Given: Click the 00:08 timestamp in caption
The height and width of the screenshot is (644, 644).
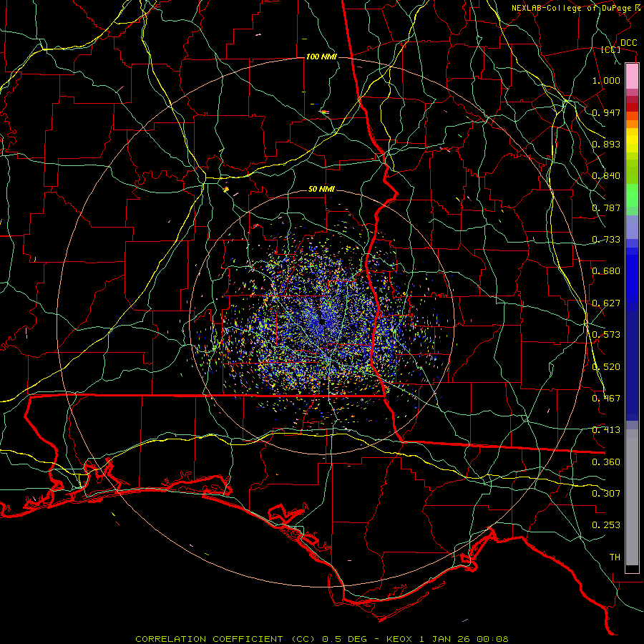Looking at the screenshot, I should [492, 639].
